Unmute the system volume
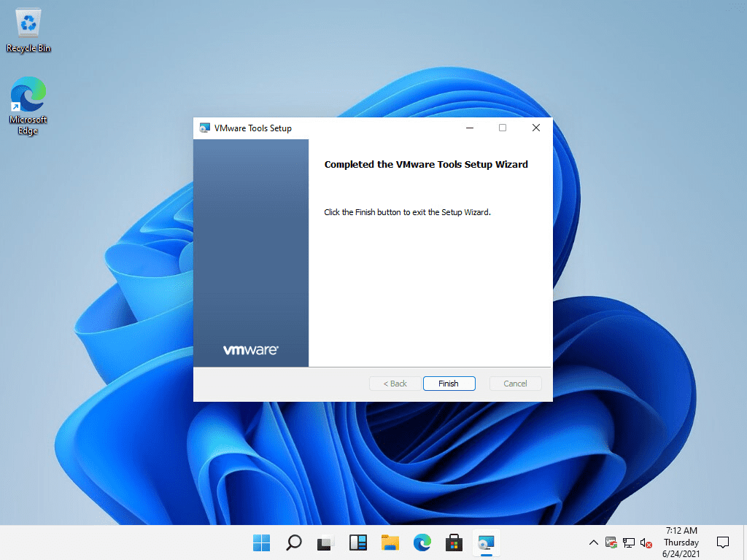 point(645,542)
